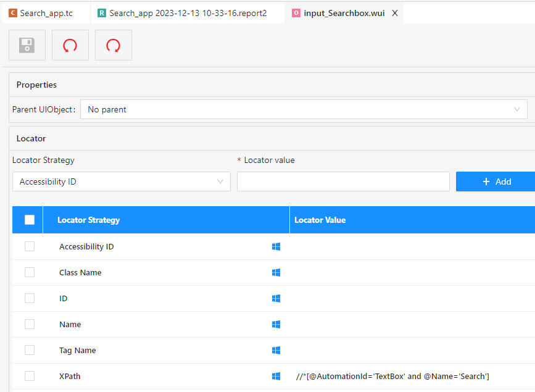Click the Locator value input field

[x=343, y=181]
